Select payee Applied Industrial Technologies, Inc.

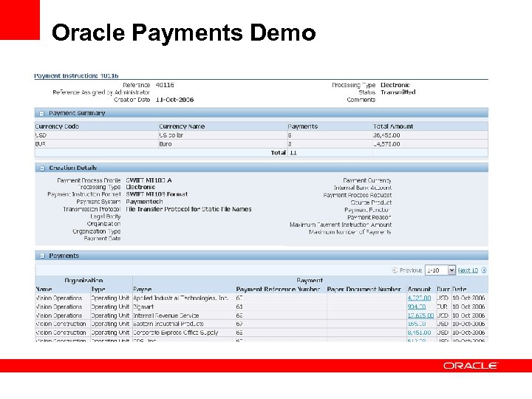(x=180, y=299)
